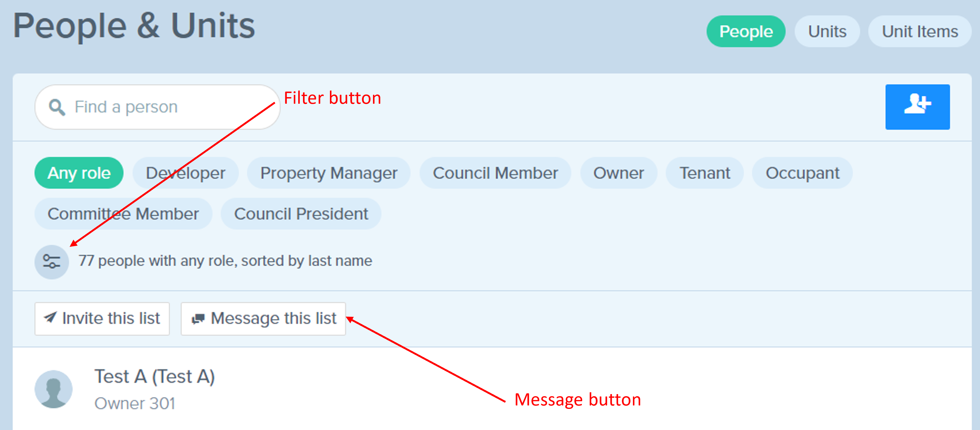This screenshot has width=980, height=430.
Task: Click the magnifier search icon
Action: point(57,107)
